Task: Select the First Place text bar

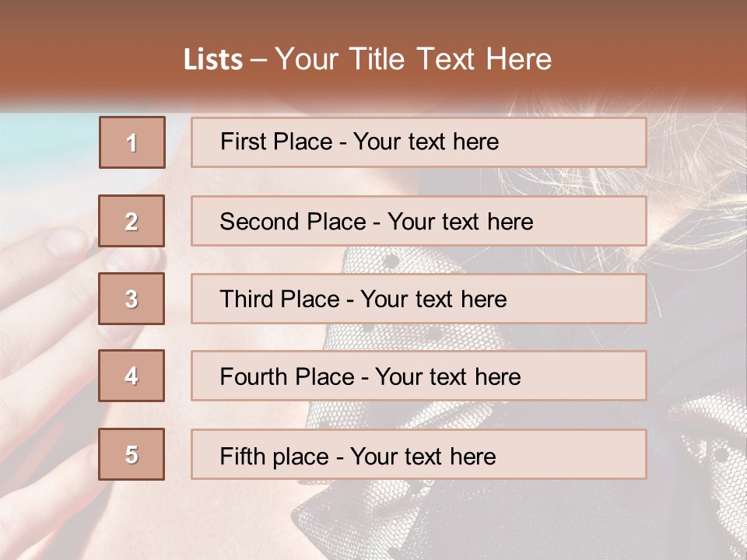Action: [419, 142]
